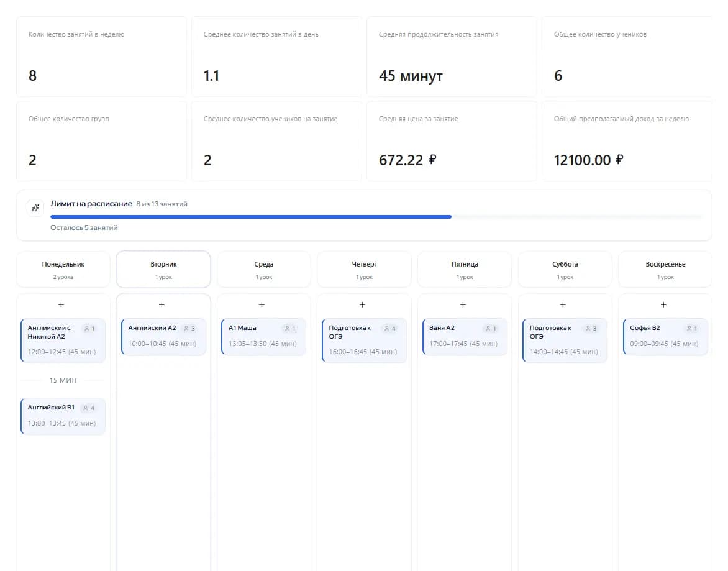Viewport: 728px width, 571px height.
Task: Select the Понедельник day tab
Action: coord(63,269)
